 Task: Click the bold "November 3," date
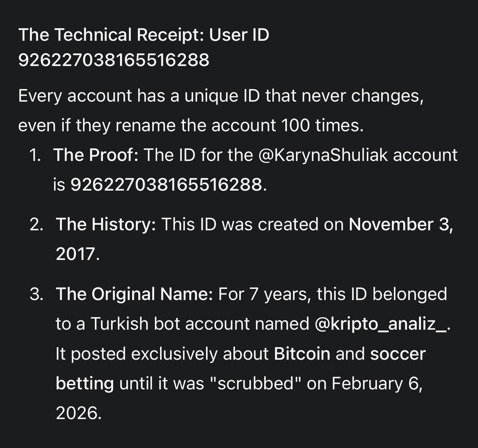(401, 224)
